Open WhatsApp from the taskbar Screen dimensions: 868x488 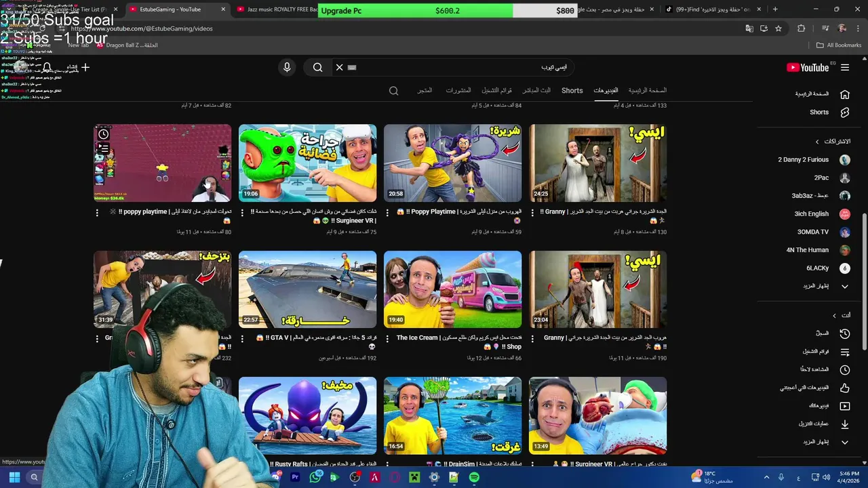(315, 477)
